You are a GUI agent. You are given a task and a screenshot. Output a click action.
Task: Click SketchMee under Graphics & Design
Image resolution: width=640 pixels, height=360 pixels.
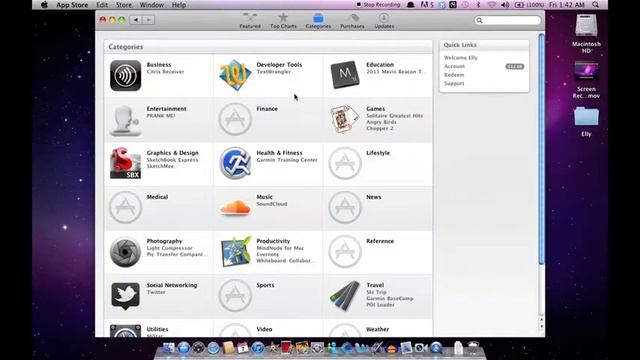[160, 166]
